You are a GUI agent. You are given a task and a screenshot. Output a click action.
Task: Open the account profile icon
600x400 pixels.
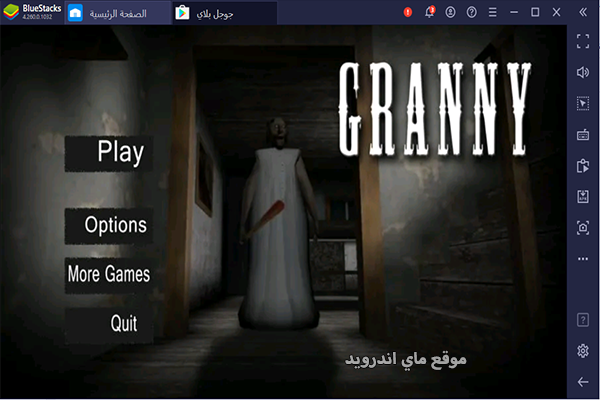[450, 12]
